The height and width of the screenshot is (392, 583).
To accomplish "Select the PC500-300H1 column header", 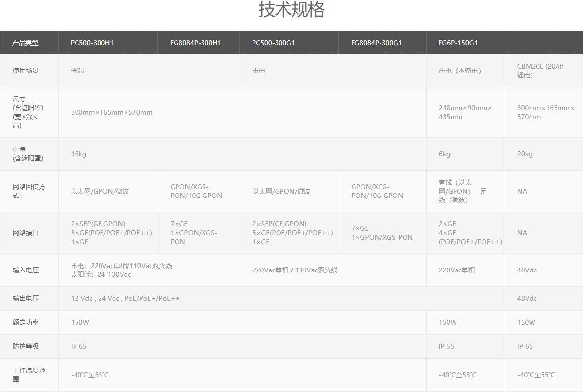I will click(108, 43).
